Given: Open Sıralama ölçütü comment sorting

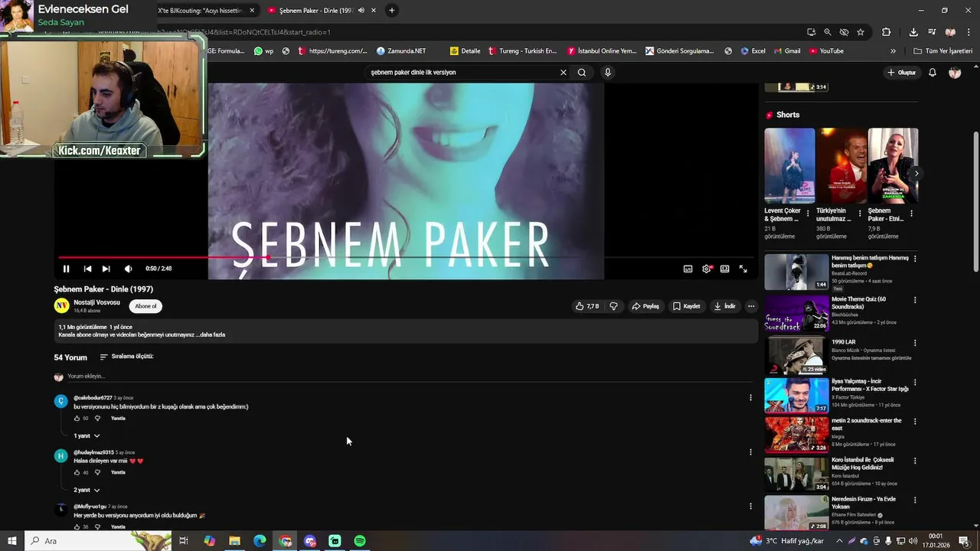Looking at the screenshot, I should [126, 357].
